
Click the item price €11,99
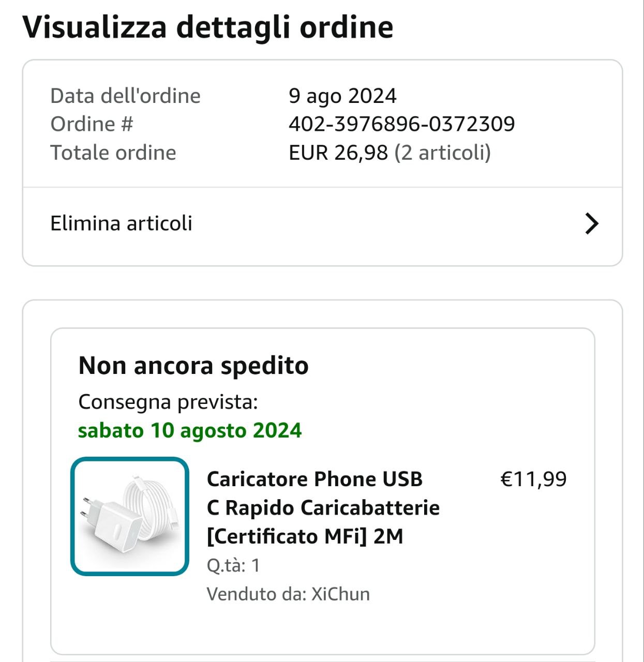[x=533, y=479]
